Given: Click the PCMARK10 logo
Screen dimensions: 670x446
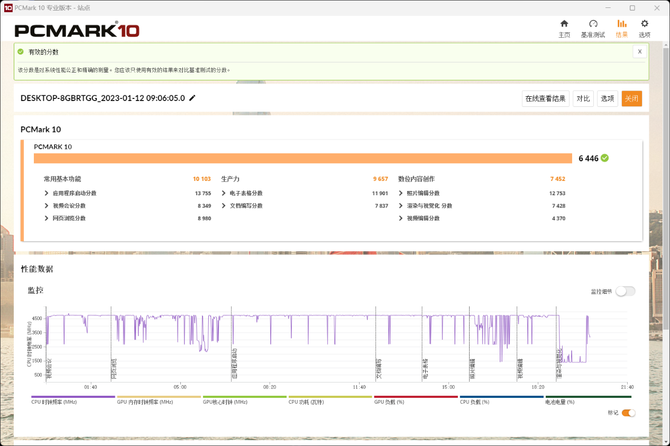Looking at the screenshot, I should pos(77,30).
